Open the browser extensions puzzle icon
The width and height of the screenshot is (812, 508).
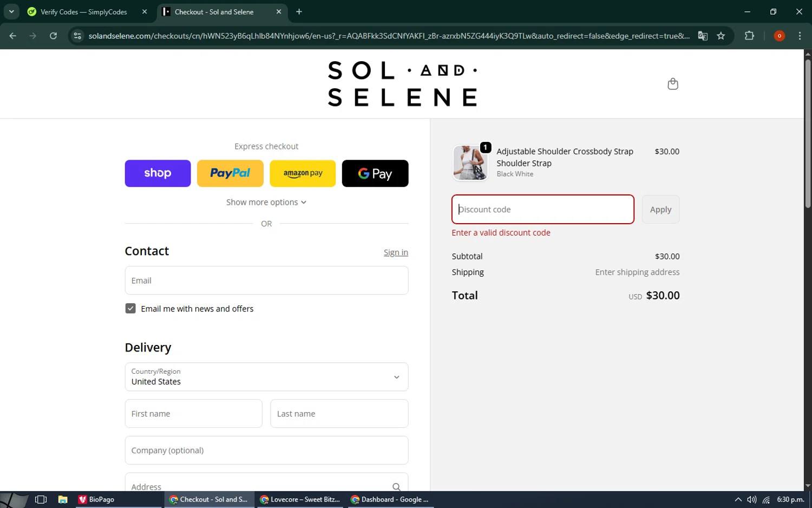(x=749, y=36)
